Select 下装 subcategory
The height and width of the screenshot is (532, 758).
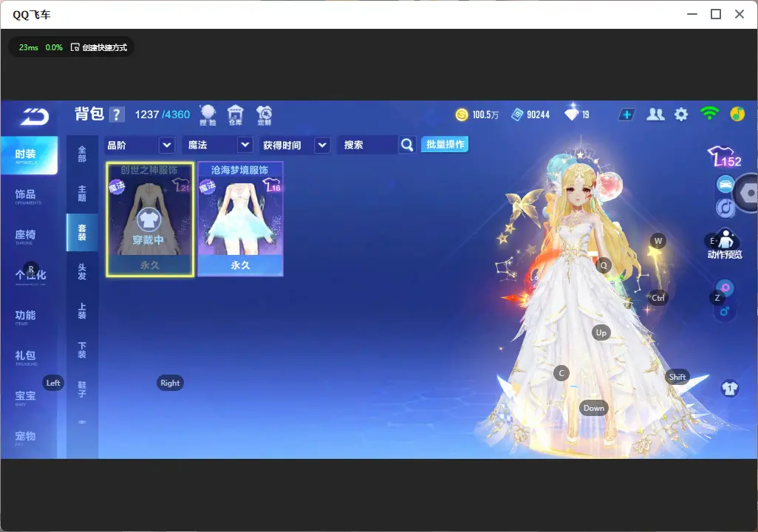82,350
